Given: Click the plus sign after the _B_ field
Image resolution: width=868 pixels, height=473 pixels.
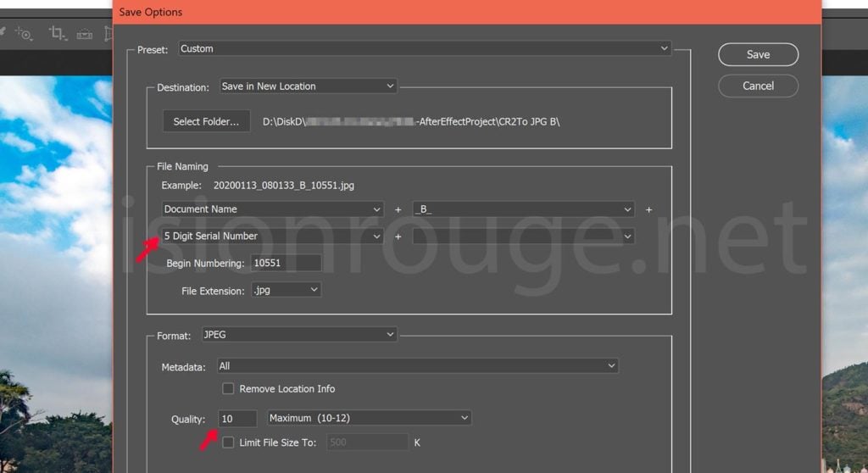Looking at the screenshot, I should tap(649, 209).
